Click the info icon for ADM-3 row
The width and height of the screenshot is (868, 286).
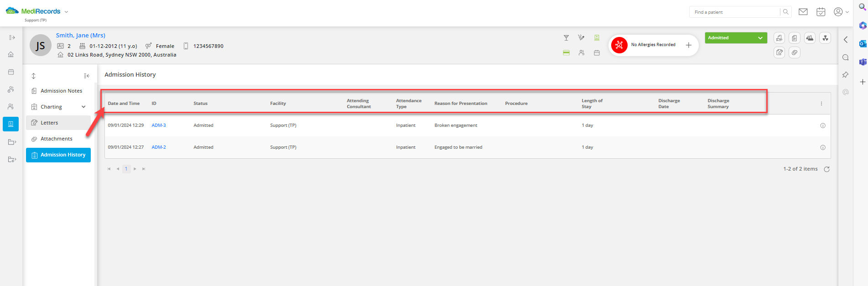pos(823,125)
